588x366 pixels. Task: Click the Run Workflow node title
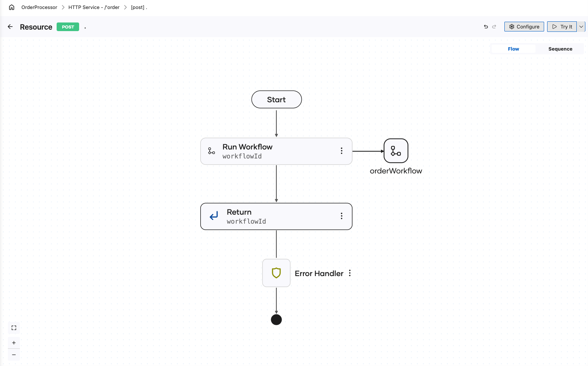(x=247, y=147)
